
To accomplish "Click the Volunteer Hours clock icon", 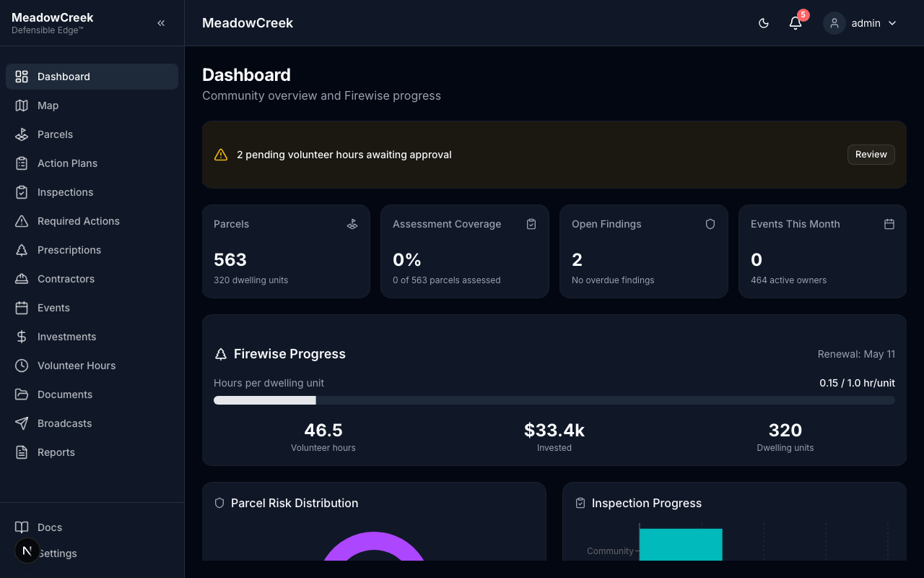I will click(x=22, y=366).
